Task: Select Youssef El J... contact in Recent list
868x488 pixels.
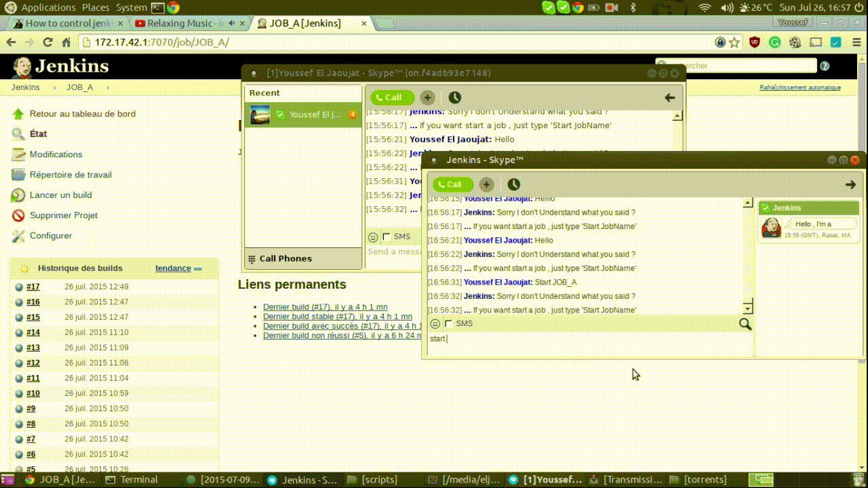Action: click(303, 115)
